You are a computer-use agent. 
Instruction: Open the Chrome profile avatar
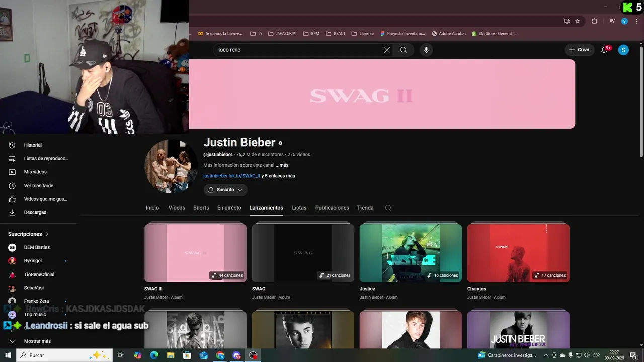tap(624, 21)
